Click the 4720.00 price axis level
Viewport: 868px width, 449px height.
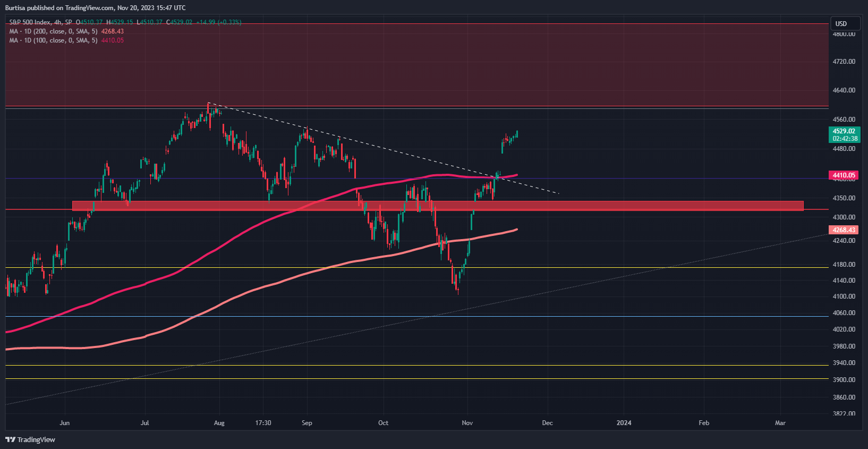point(844,62)
